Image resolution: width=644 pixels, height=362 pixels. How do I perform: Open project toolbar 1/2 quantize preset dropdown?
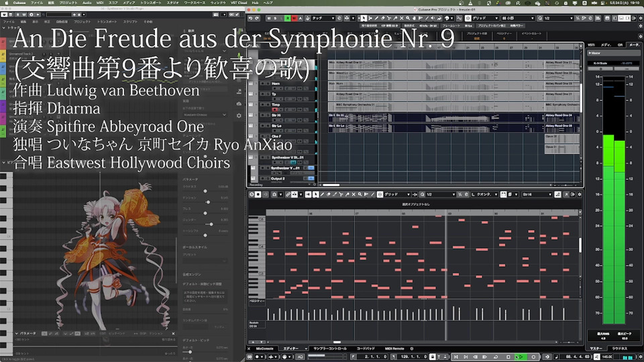558,19
